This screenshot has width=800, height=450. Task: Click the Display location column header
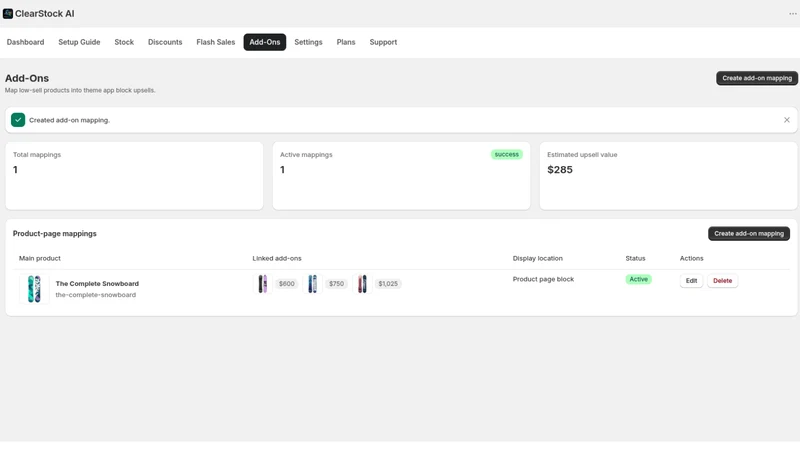(537, 258)
